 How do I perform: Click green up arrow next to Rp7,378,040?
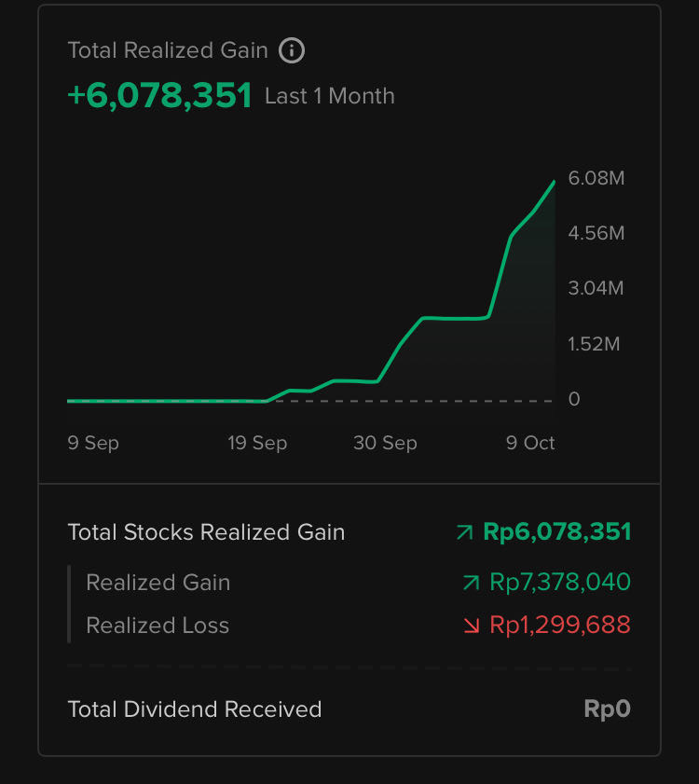(471, 583)
